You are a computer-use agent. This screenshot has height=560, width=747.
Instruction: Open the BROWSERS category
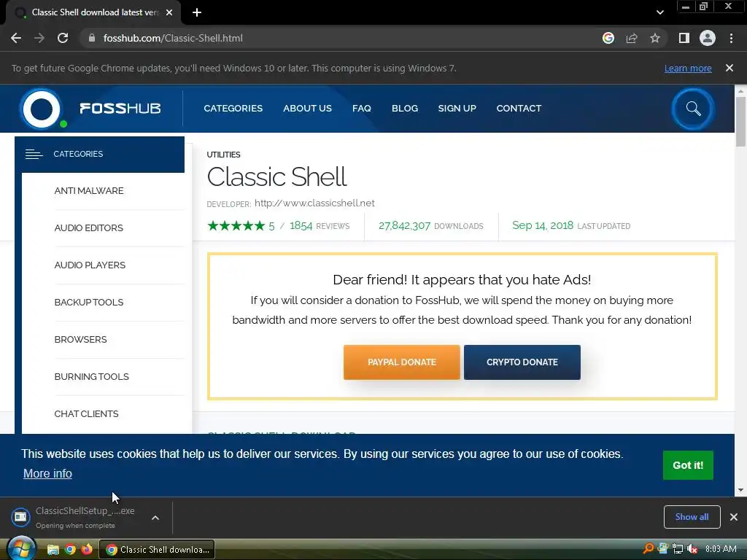pyautogui.click(x=80, y=340)
